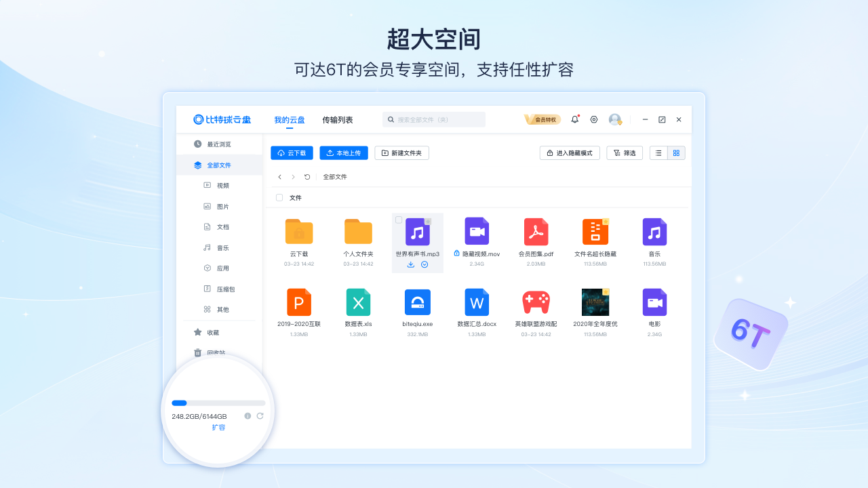The image size is (868, 488).
Task: Download 世界有声书.mp3 via its download icon
Action: 410,264
